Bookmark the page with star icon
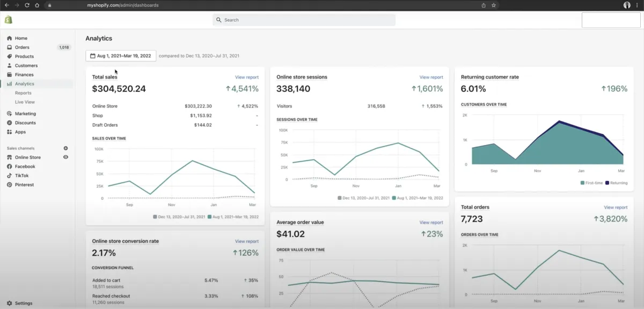This screenshot has width=644, height=309. pos(494,5)
